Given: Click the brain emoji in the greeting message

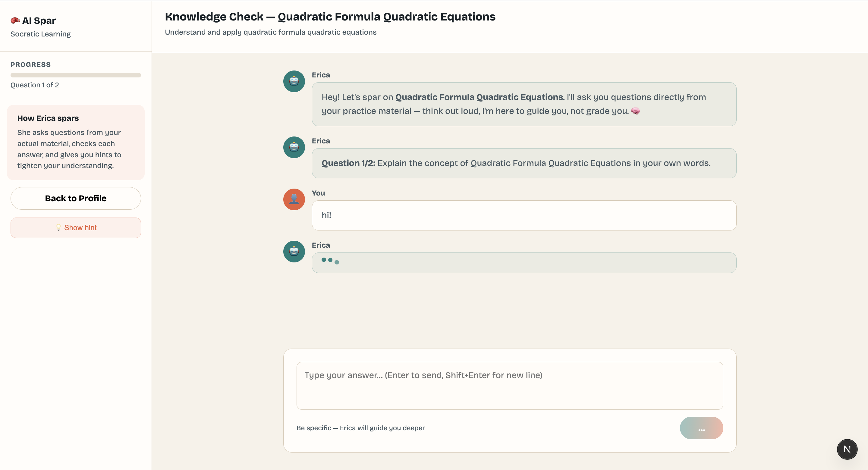Looking at the screenshot, I should (x=635, y=111).
